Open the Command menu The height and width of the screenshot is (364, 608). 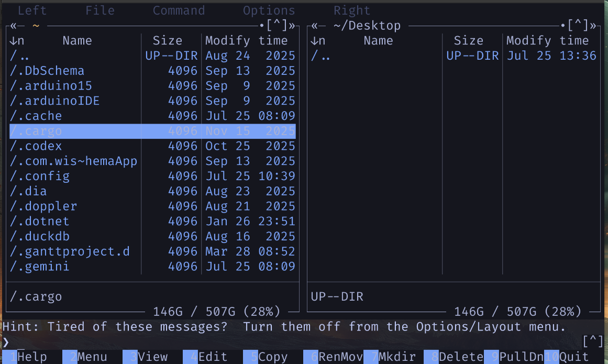tap(179, 10)
